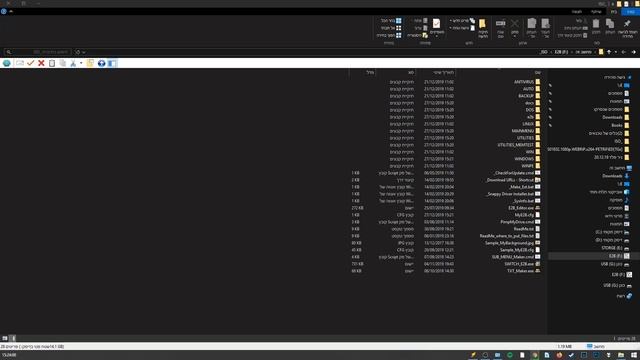This screenshot has width=640, height=360.
Task: Open the address bar history dropdown
Action: pyautogui.click(x=84, y=52)
